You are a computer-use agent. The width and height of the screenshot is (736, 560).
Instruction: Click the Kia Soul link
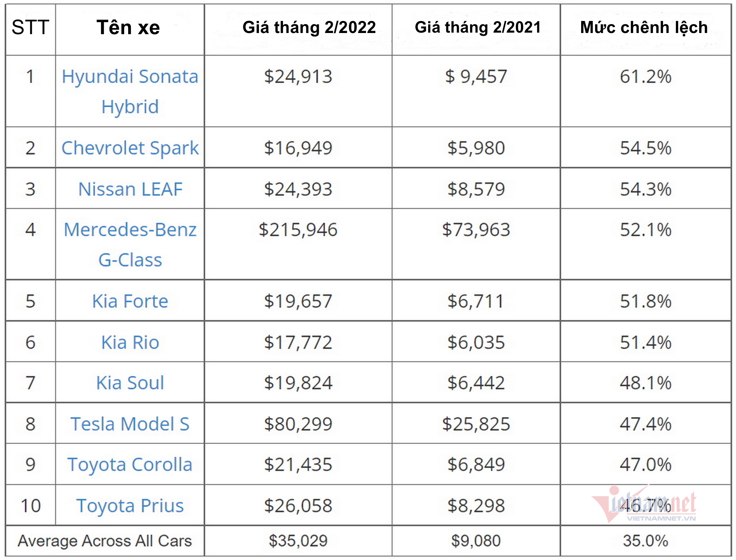pos(130,383)
